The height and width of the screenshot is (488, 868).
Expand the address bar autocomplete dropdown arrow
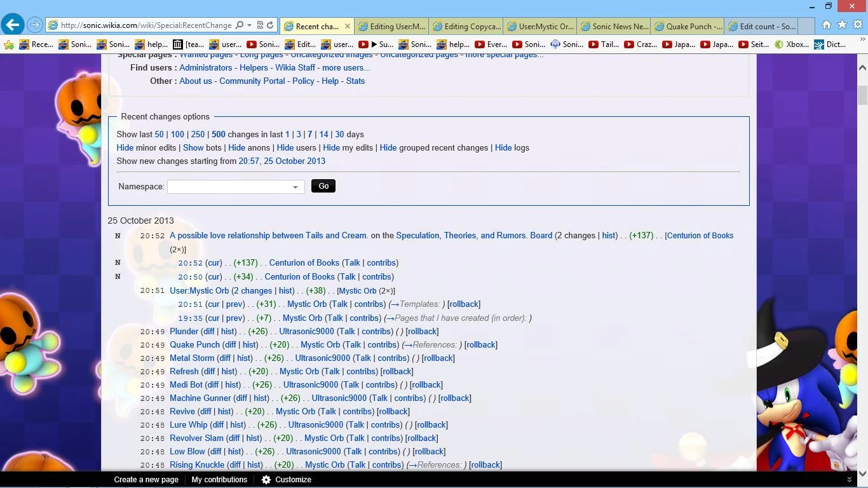[249, 25]
